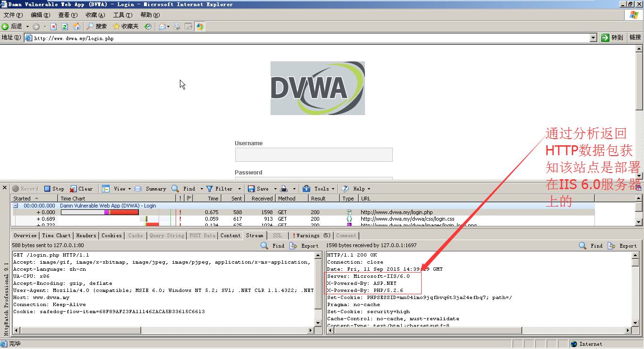This screenshot has width=644, height=349.
Task: Click the IE Edit page icon
Action: tap(188, 26)
